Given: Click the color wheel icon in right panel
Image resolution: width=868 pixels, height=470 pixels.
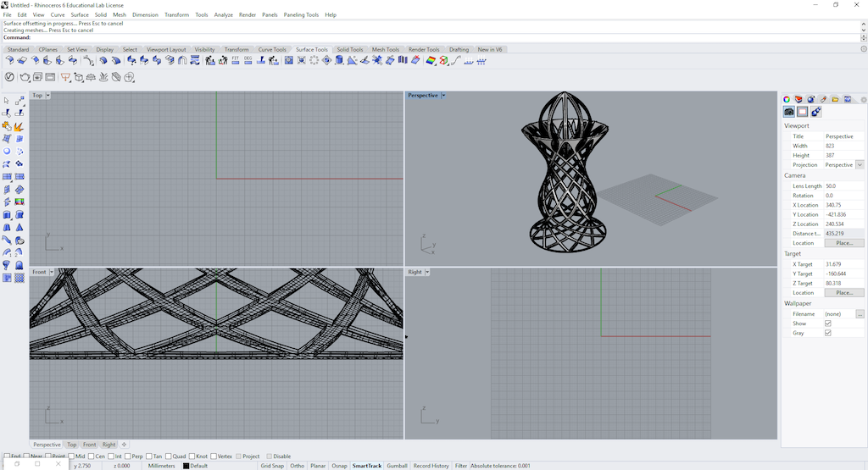Looking at the screenshot, I should point(787,99).
